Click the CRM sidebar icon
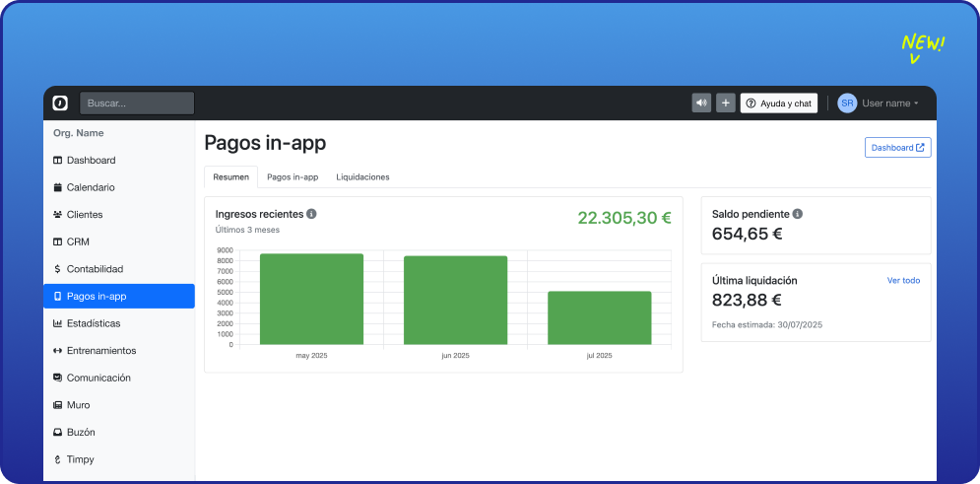Image resolution: width=980 pixels, height=484 pixels. click(x=57, y=242)
